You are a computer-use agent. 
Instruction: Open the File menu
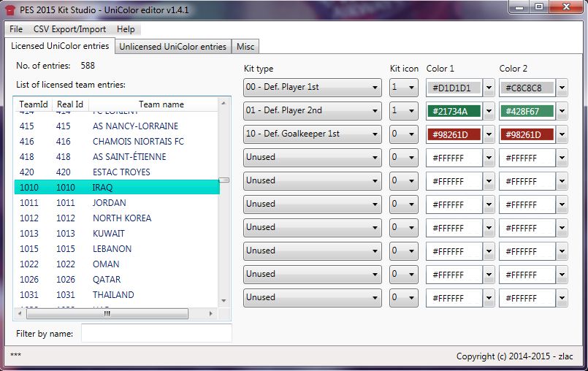16,29
